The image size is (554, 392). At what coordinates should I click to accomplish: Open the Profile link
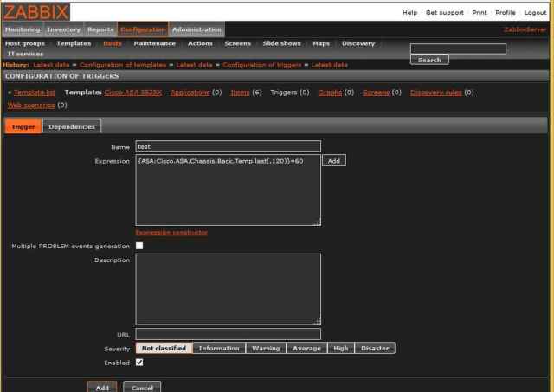[x=506, y=13]
